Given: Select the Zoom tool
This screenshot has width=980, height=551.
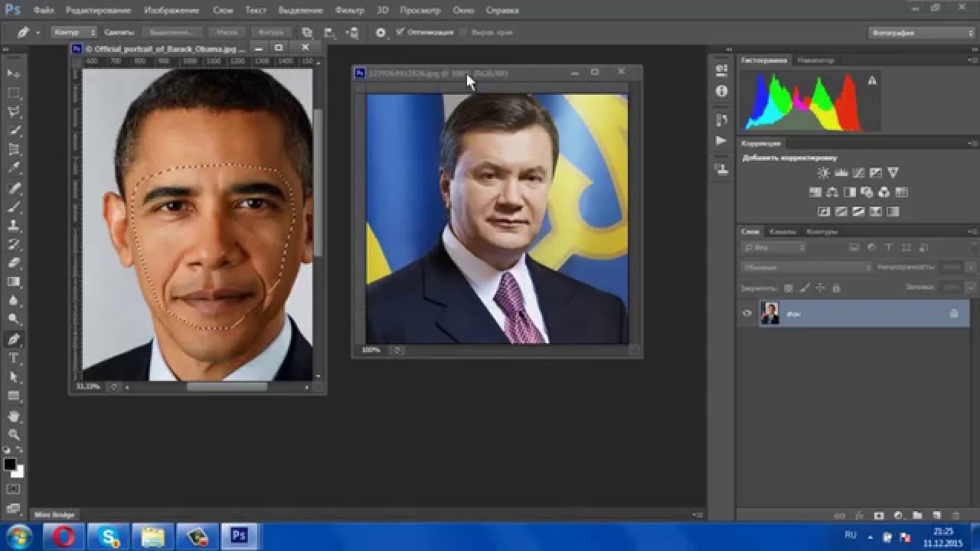Looking at the screenshot, I should 14,435.
